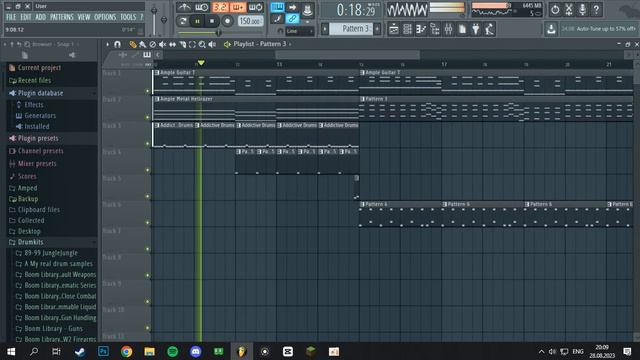
Task: Click the render/save undo history power icon
Action: [x=555, y=9]
